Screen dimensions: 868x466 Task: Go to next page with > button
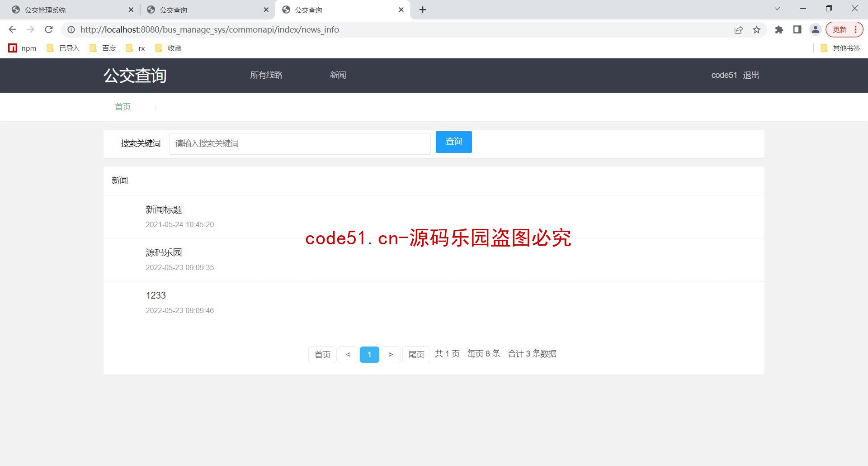(391, 354)
